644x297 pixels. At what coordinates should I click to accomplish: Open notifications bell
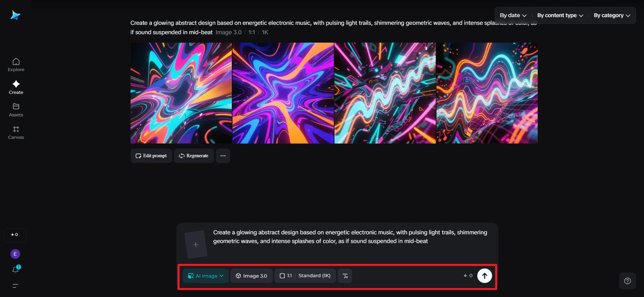click(15, 270)
